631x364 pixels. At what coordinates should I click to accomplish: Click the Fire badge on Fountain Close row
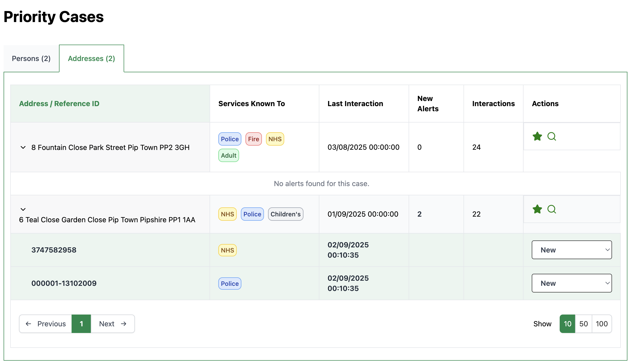253,139
